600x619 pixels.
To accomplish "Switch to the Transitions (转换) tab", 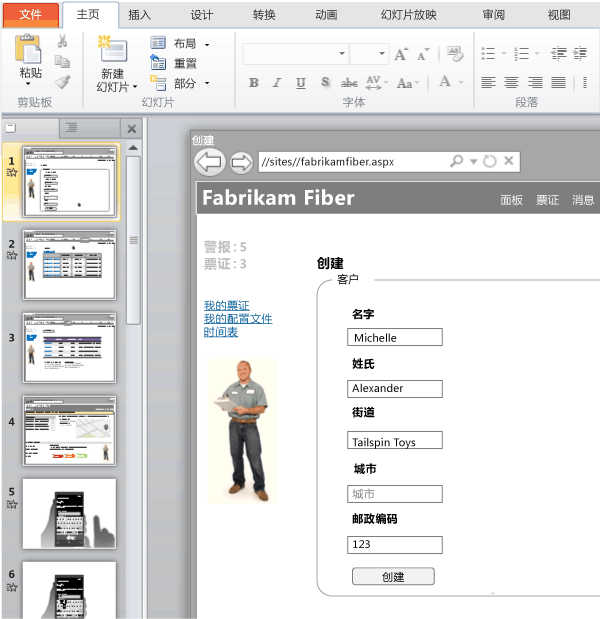I will (x=264, y=15).
